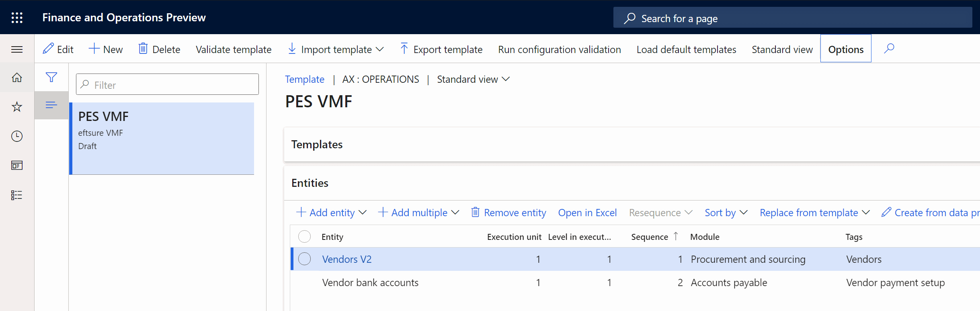This screenshot has width=980, height=311.
Task: Open the Vendors V2 entity link
Action: pos(347,259)
